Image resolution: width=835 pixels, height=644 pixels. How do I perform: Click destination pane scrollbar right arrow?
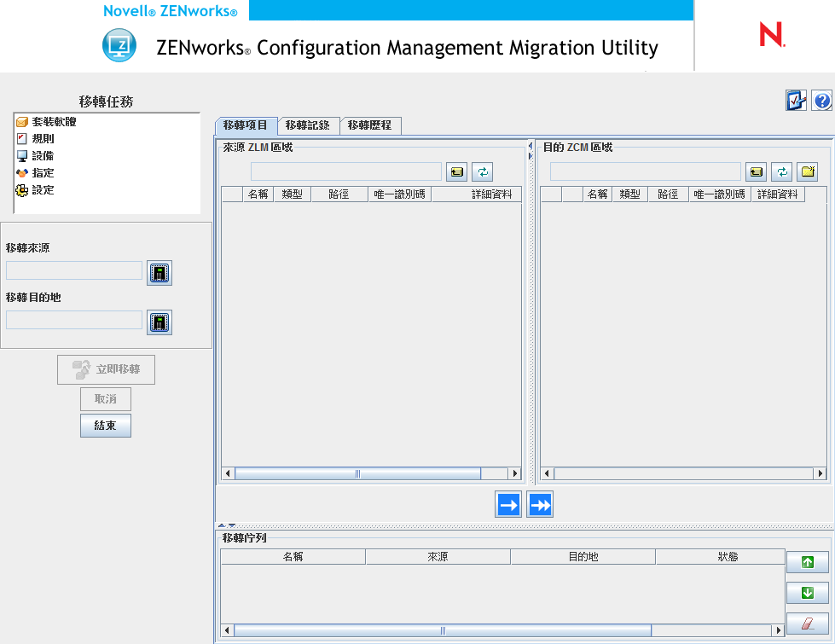[821, 473]
